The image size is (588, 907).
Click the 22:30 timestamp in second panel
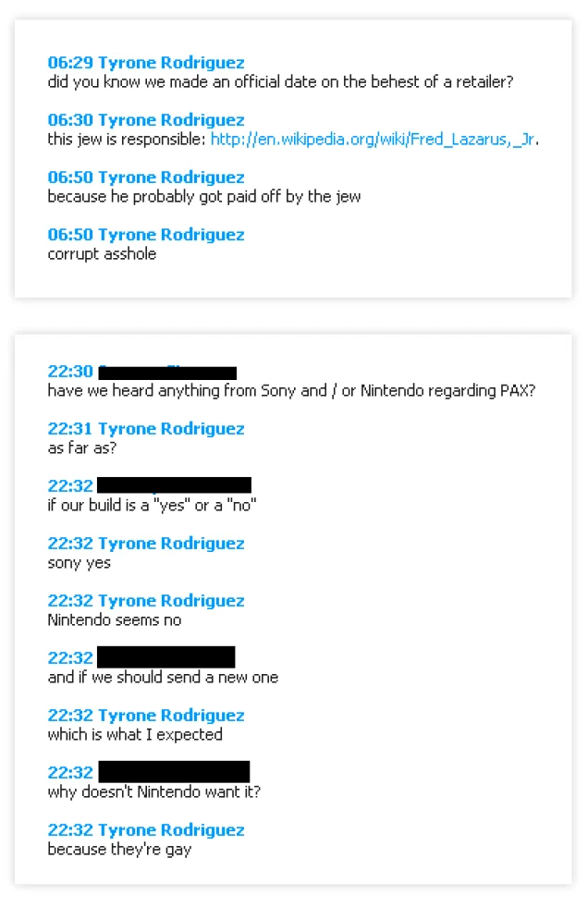tap(70, 372)
